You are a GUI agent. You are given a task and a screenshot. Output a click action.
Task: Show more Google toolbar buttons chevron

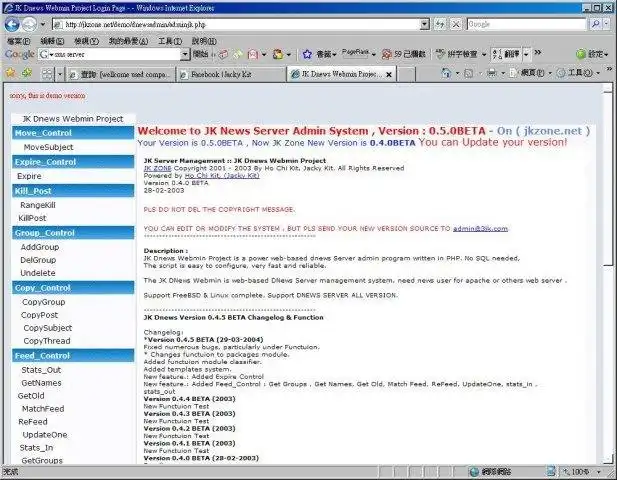538,52
